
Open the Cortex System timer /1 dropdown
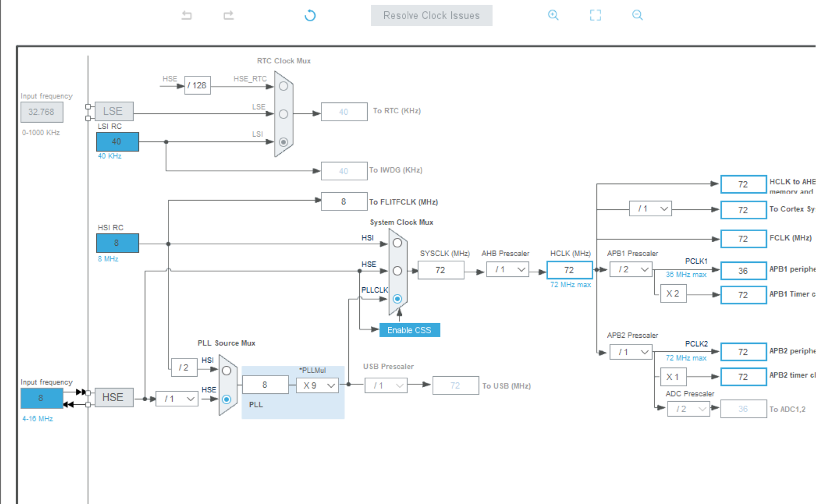(651, 208)
